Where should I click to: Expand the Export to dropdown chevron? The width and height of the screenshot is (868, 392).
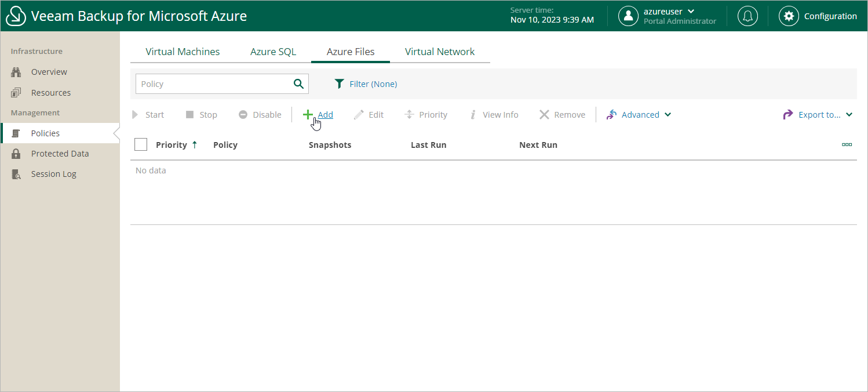pyautogui.click(x=849, y=115)
